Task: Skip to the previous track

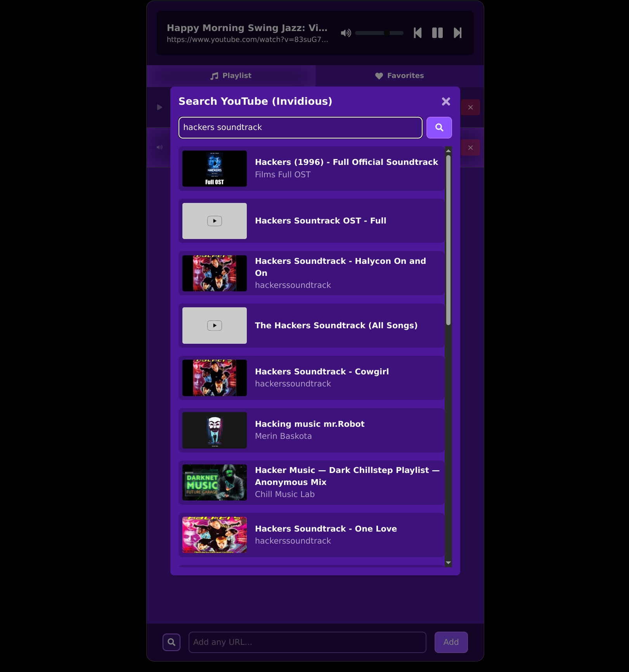Action: pyautogui.click(x=418, y=33)
